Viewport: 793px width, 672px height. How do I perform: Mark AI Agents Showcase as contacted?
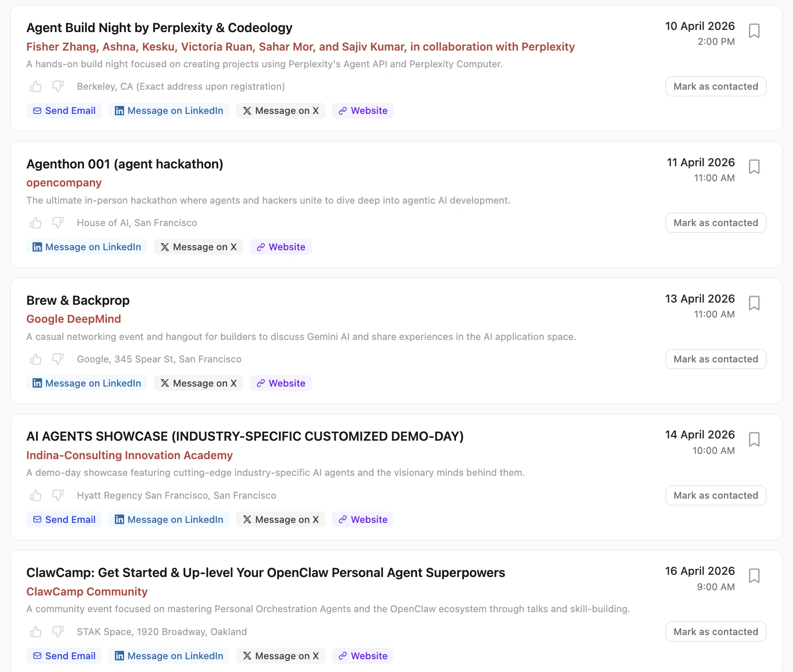point(716,495)
